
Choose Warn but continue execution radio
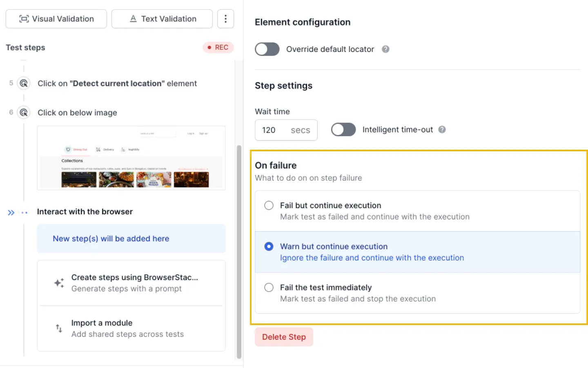(269, 247)
